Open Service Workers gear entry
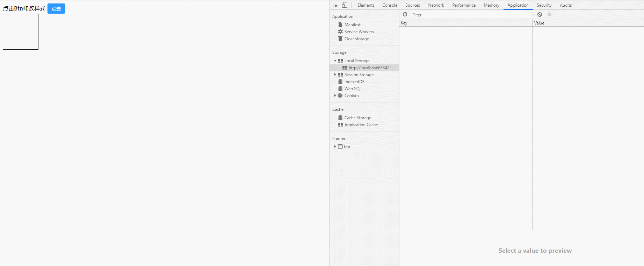The height and width of the screenshot is (266, 644). pyautogui.click(x=359, y=32)
